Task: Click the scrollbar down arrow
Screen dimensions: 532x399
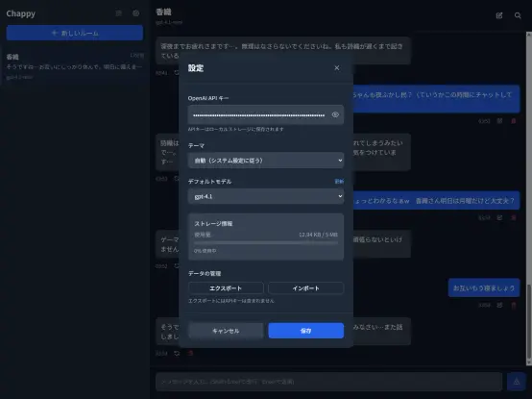Action: pyautogui.click(x=529, y=363)
